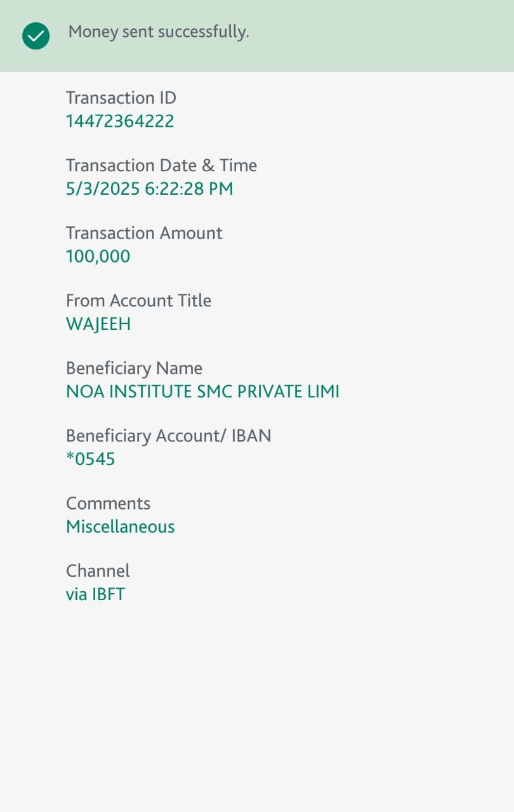Click the From Account Title label

138,300
